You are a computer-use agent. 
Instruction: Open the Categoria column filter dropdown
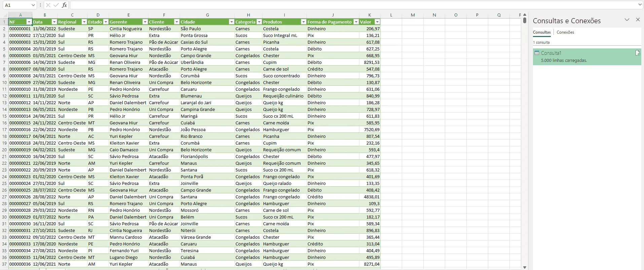point(259,22)
